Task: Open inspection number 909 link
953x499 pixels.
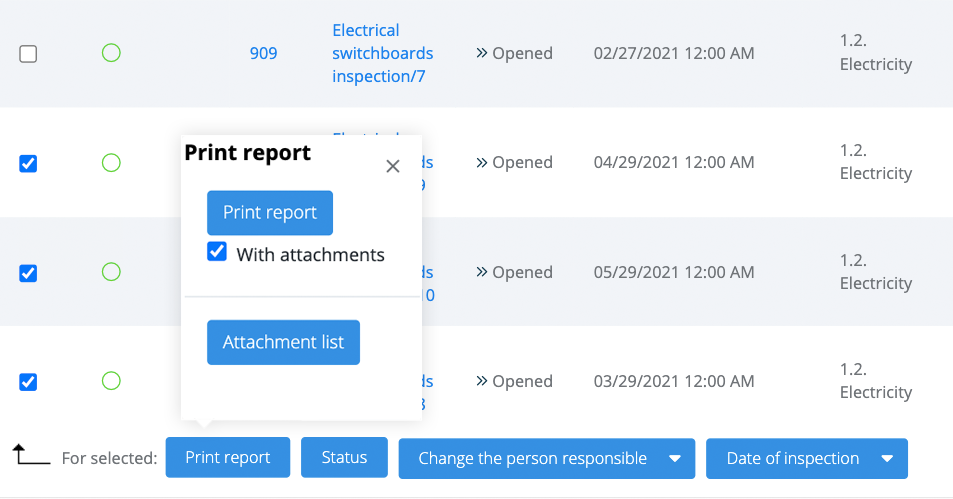Action: pyautogui.click(x=263, y=53)
